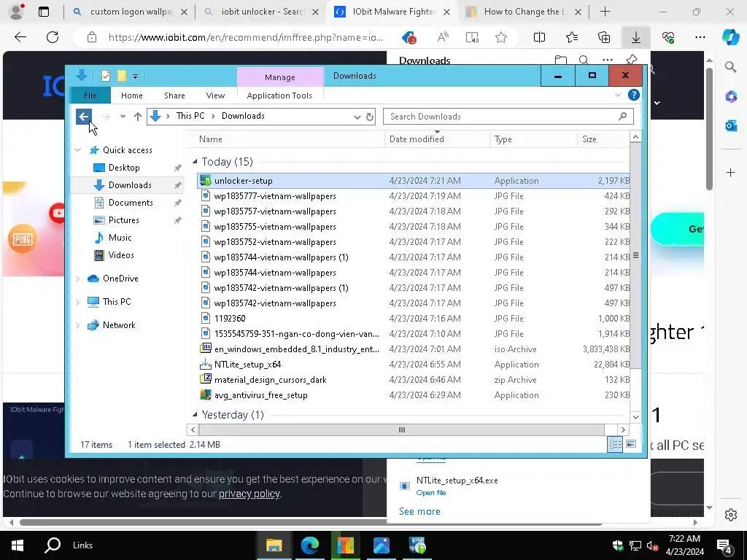
Task: Go up one folder level arrow
Action: click(138, 116)
